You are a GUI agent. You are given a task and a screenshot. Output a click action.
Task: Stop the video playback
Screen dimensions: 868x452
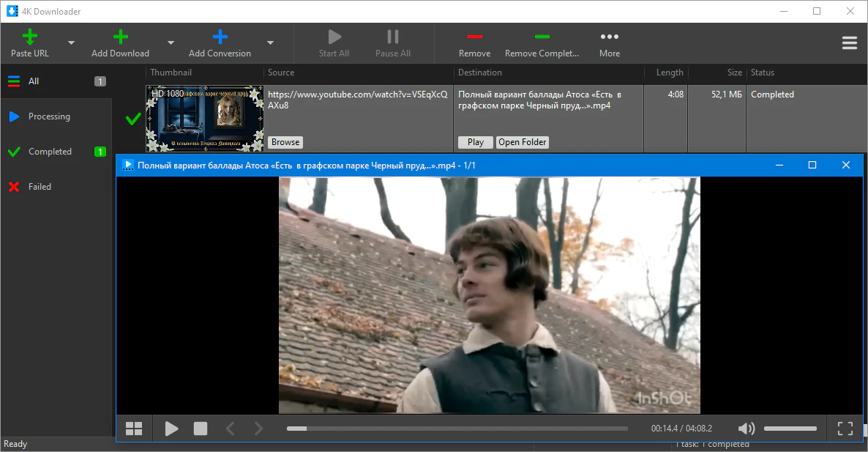click(x=201, y=429)
